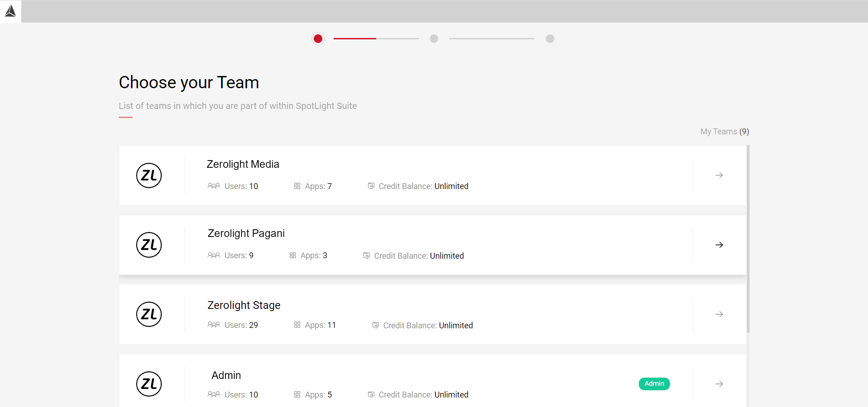Click 'Apps: 7' in Zerolight Media
Viewport: 868px width, 407px height.
click(x=318, y=186)
